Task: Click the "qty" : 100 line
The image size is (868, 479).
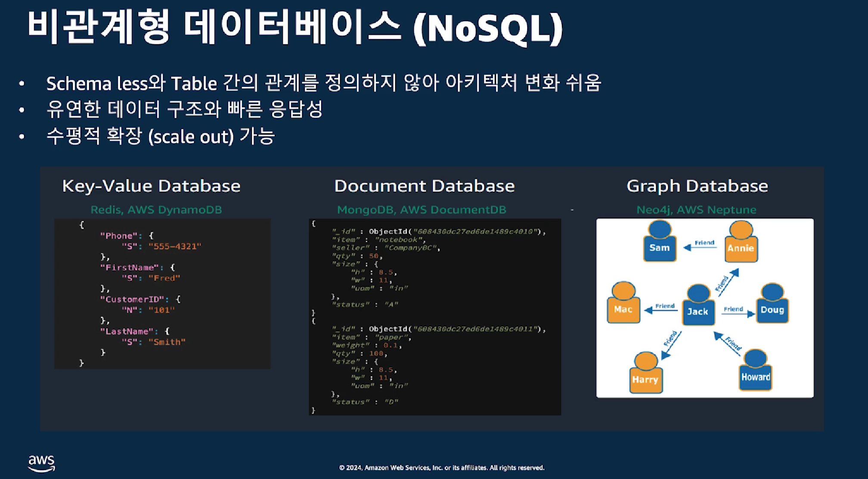Action: (x=360, y=354)
